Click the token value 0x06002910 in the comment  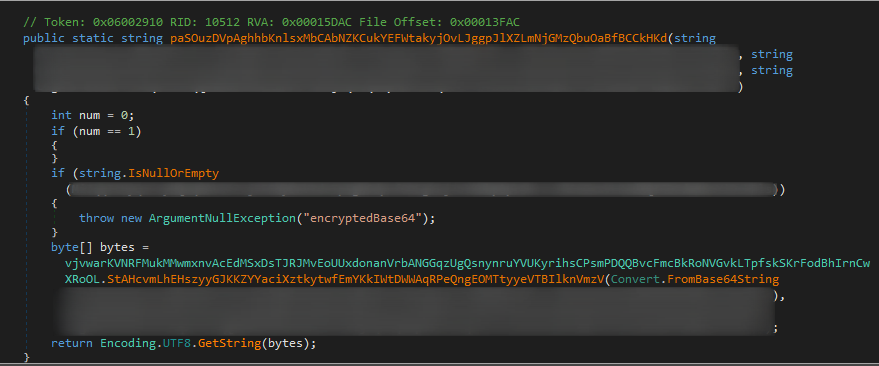coord(127,22)
